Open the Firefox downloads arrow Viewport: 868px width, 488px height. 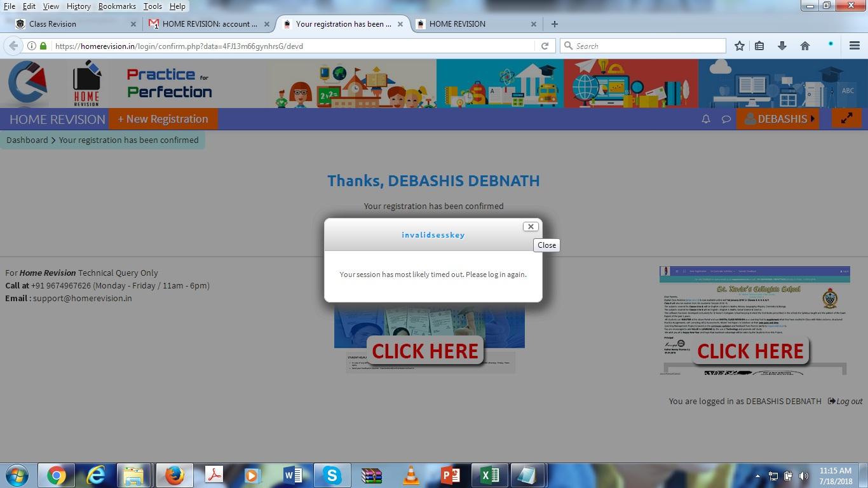pyautogui.click(x=782, y=46)
